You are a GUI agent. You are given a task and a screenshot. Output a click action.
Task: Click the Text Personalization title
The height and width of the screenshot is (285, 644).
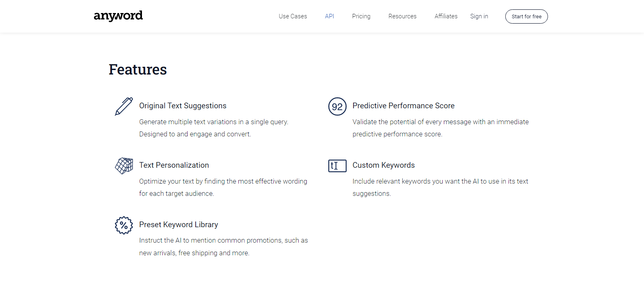[174, 165]
